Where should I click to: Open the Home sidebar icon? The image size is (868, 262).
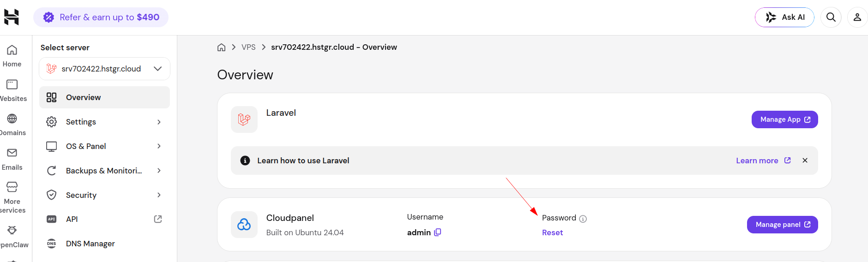coord(12,50)
